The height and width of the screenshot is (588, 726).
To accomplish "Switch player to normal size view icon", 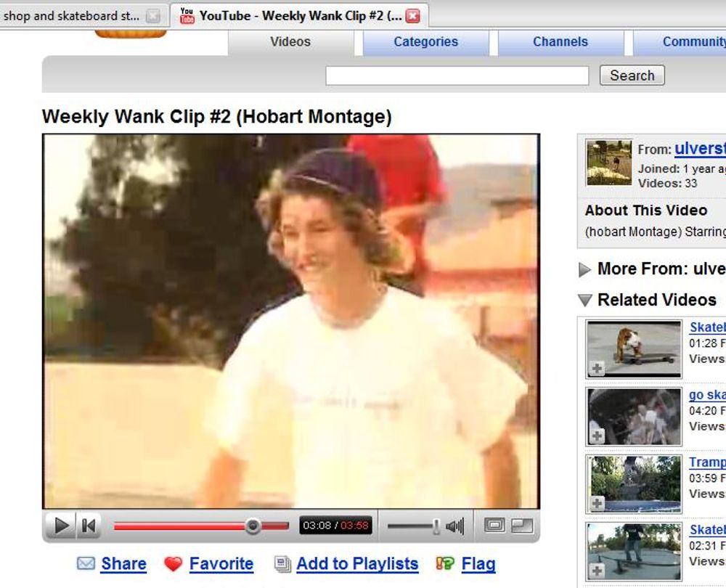I will pyautogui.click(x=494, y=525).
